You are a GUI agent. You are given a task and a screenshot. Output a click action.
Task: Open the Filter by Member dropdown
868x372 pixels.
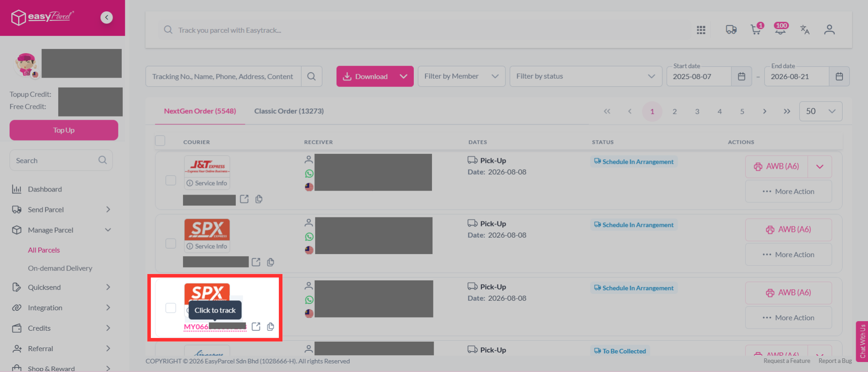click(x=461, y=76)
